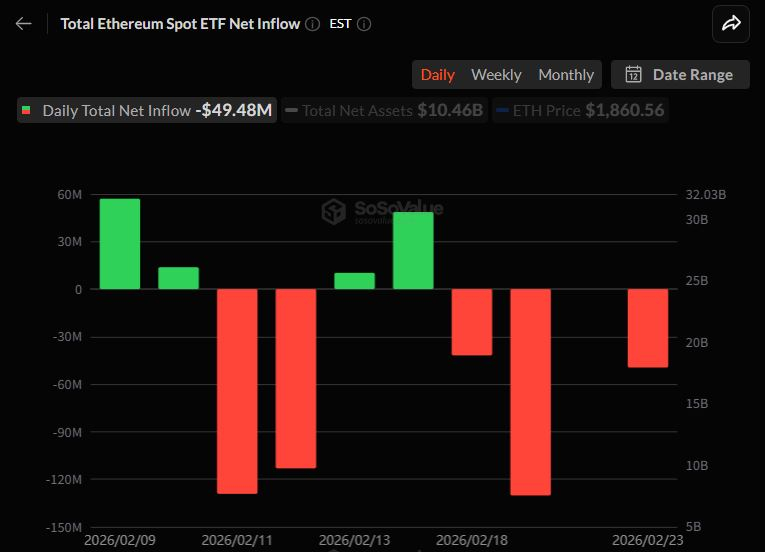This screenshot has width=765, height=552.
Task: Enable the ETH Price series
Action: [581, 111]
